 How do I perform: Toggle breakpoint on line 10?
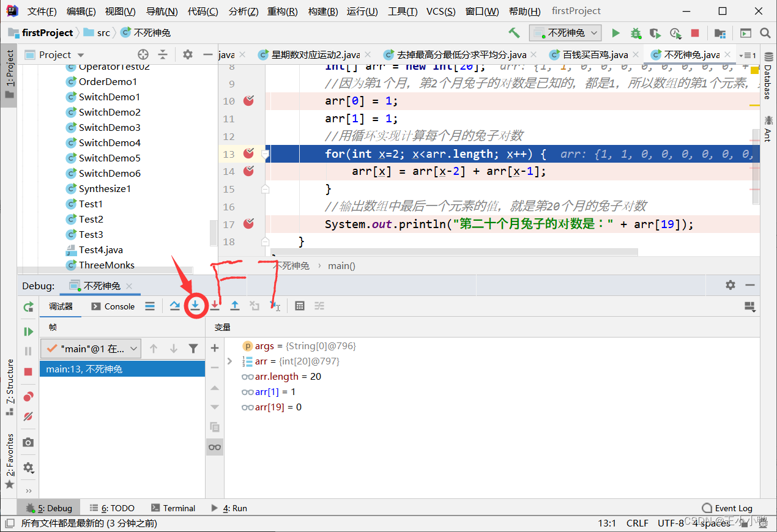tap(248, 101)
